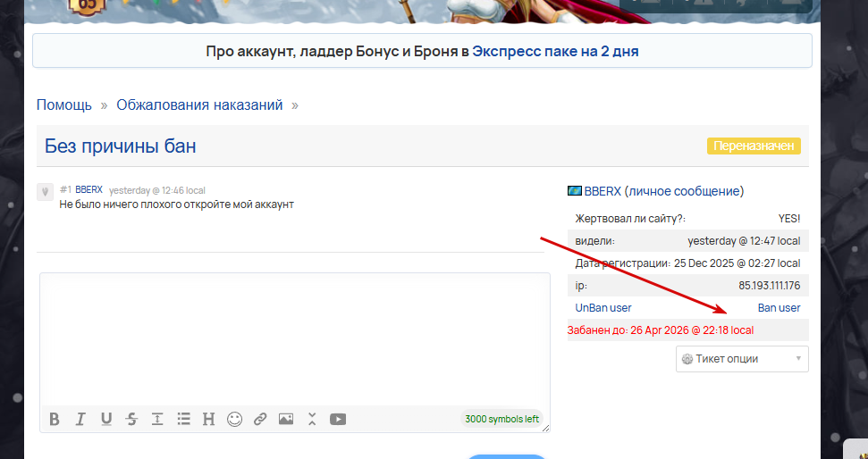This screenshot has height=459, width=868.
Task: Insert a heading with the H icon
Action: pos(208,419)
